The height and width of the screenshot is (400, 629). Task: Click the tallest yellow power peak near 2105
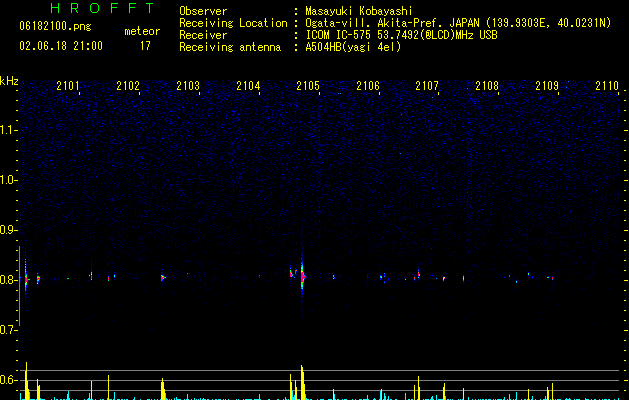(302, 382)
